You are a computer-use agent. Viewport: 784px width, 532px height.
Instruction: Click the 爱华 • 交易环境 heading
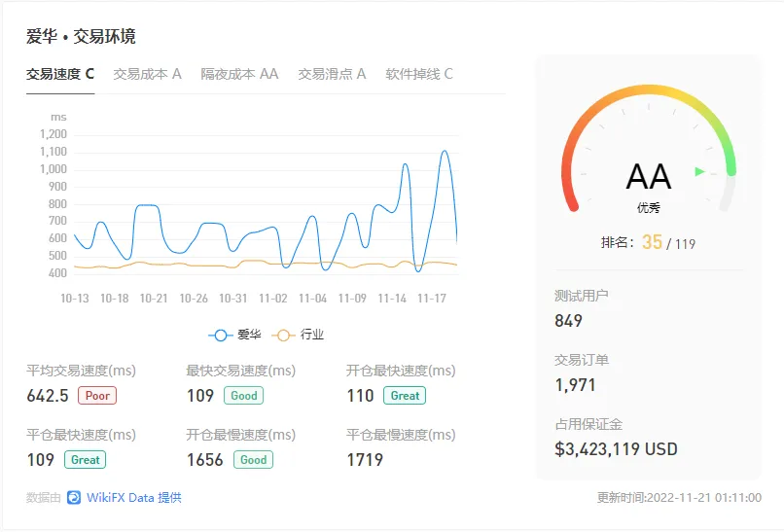(x=81, y=37)
